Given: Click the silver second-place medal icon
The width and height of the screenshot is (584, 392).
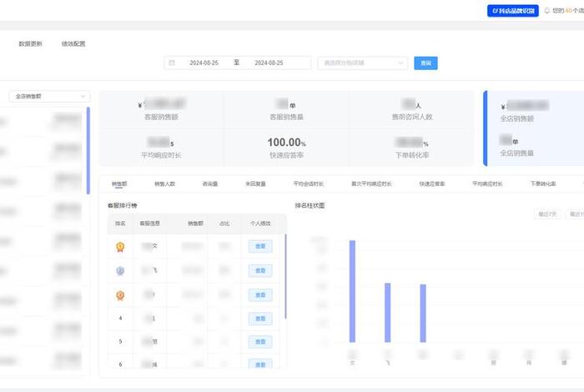Looking at the screenshot, I should [x=120, y=270].
